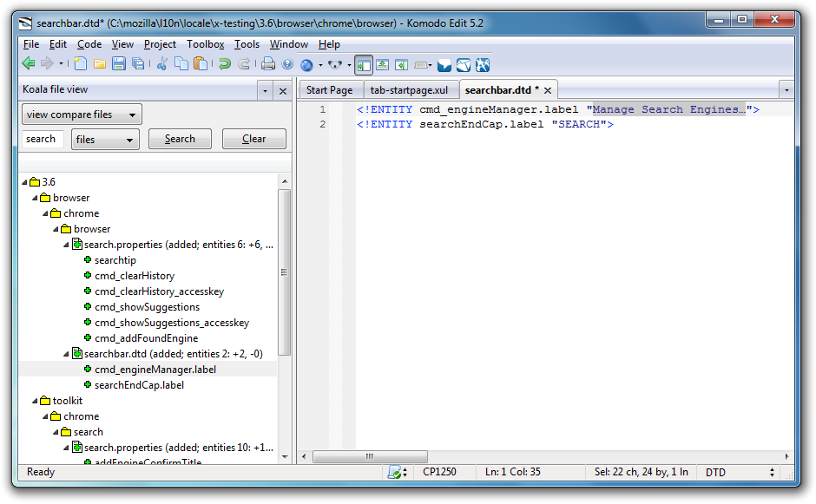Click the search text input field
The image size is (816, 504).
43,139
